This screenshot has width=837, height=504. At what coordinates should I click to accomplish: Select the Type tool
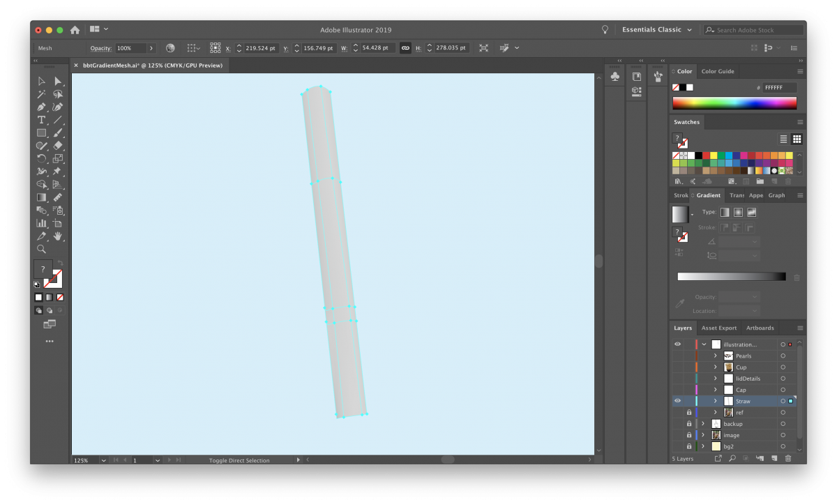(41, 120)
